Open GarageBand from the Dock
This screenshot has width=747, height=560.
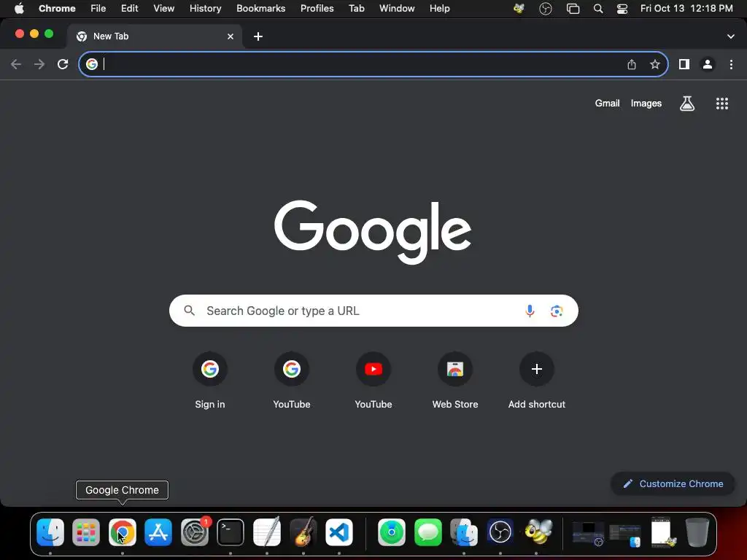(303, 532)
